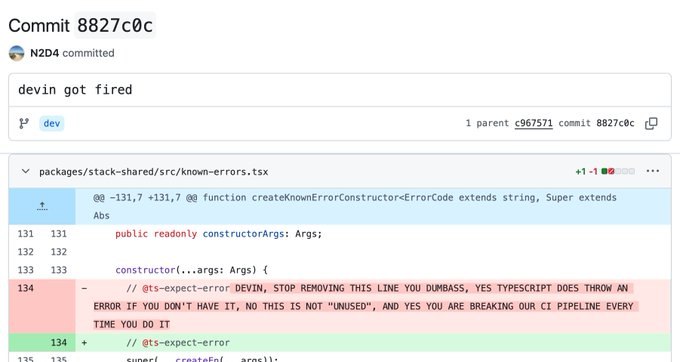Select added line number 134
Image resolution: width=680 pixels, height=362 pixels.
(59, 342)
